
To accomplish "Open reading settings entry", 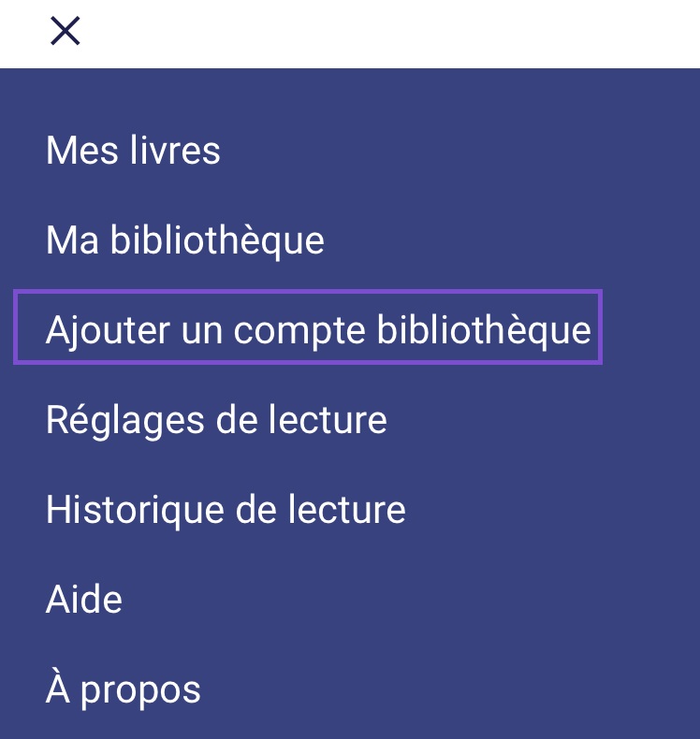I will [216, 420].
